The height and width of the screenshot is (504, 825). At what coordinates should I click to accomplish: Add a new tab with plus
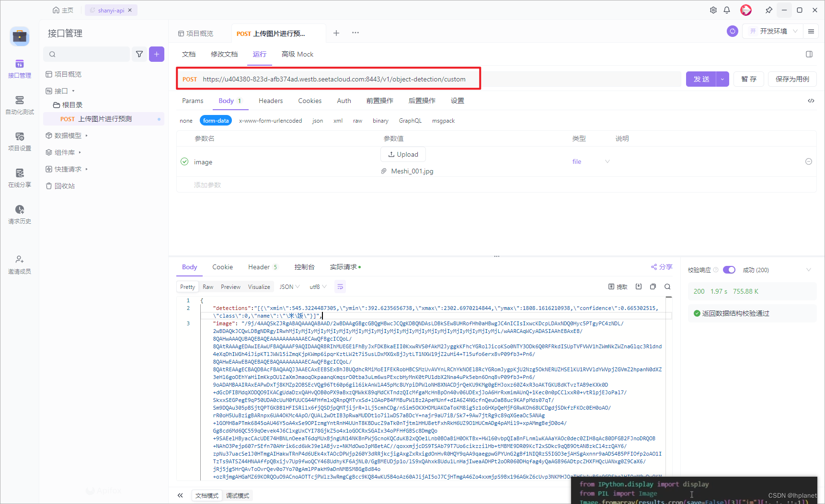336,33
